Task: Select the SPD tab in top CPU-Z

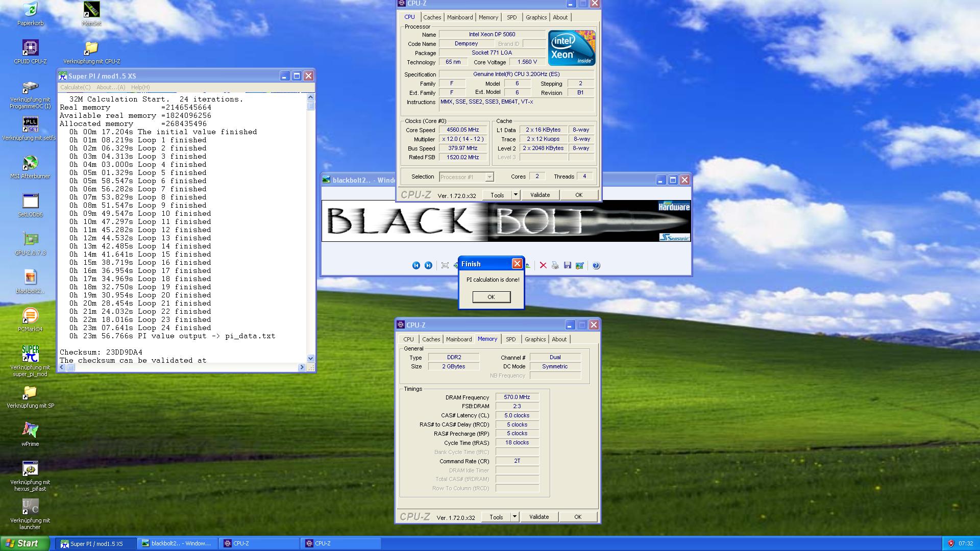Action: point(512,17)
